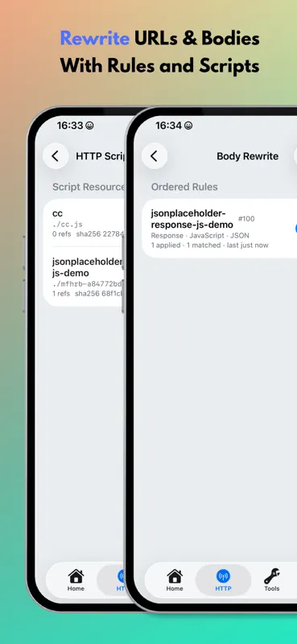Tap the back arrow on Body Rewrite screen
The image size is (297, 644).
click(154, 156)
